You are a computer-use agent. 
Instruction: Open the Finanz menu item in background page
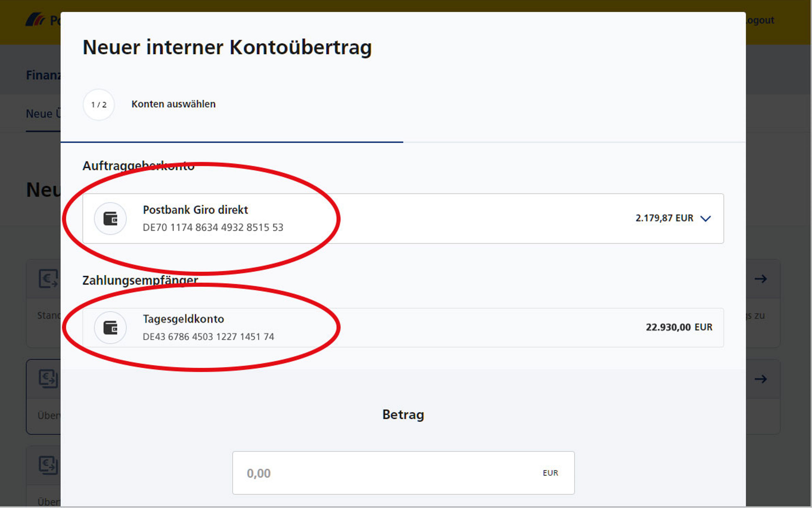(x=44, y=75)
